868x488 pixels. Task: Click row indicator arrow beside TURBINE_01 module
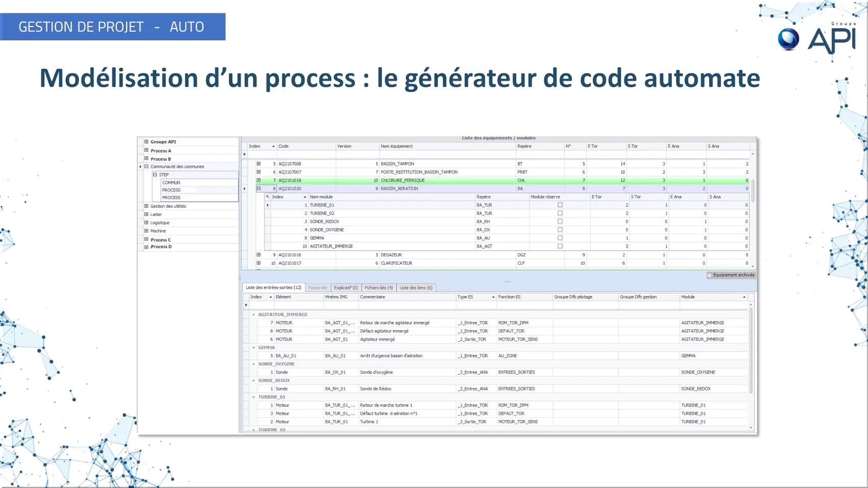268,205
